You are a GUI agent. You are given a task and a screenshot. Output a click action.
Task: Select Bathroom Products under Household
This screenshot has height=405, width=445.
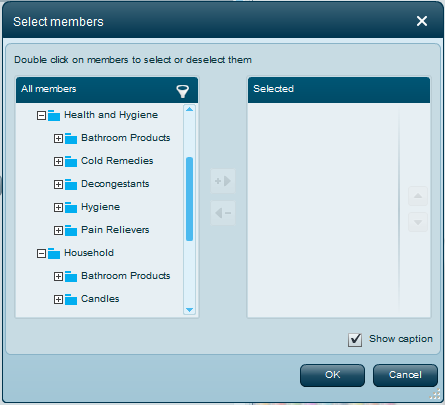point(126,276)
